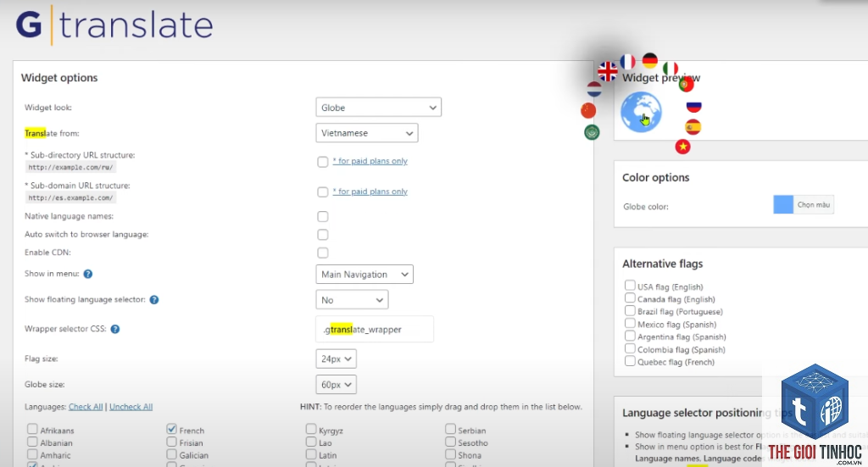
Task: Click Uncheck All languages link
Action: [x=131, y=407]
